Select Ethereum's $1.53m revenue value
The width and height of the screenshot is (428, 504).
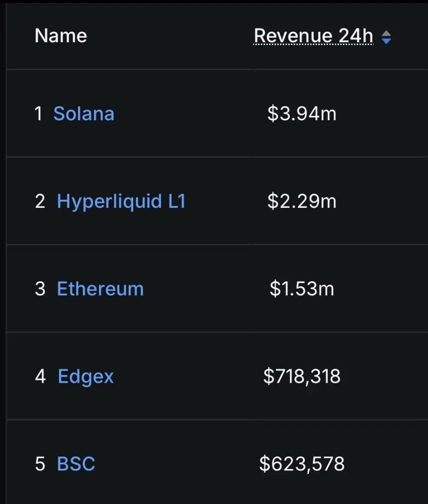coord(302,289)
